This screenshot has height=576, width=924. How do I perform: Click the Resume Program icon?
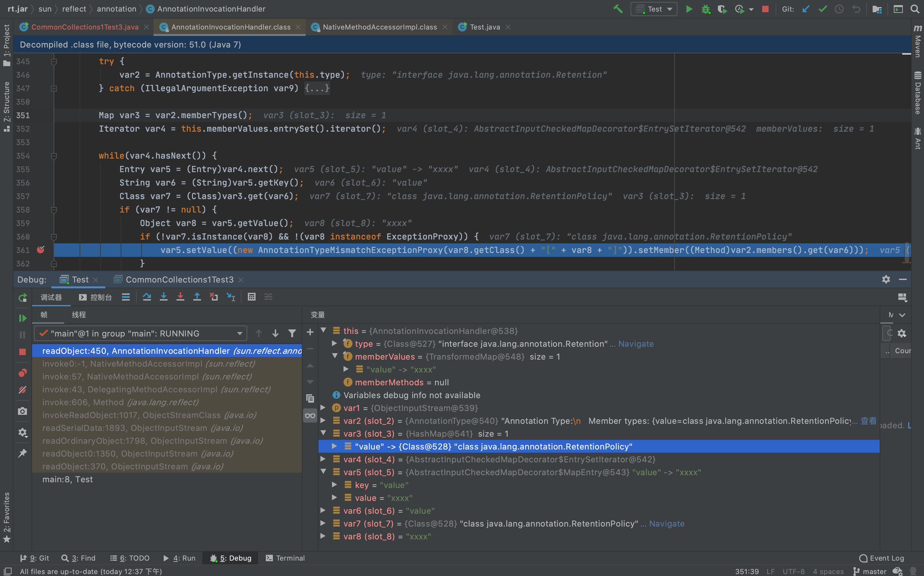pyautogui.click(x=22, y=318)
